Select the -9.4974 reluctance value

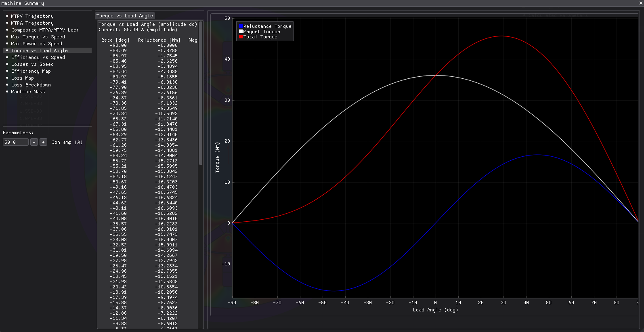pos(168,297)
